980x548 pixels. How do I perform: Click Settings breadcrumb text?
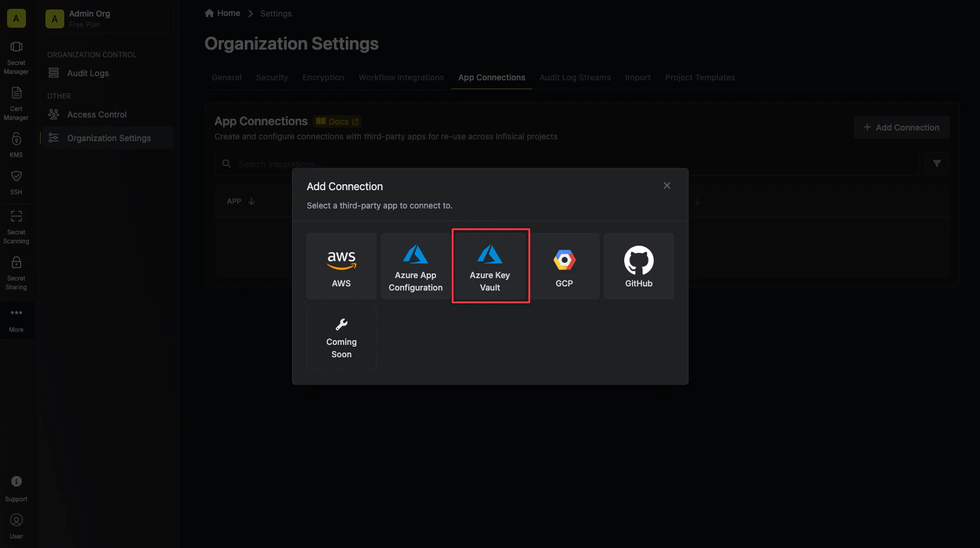click(x=276, y=14)
